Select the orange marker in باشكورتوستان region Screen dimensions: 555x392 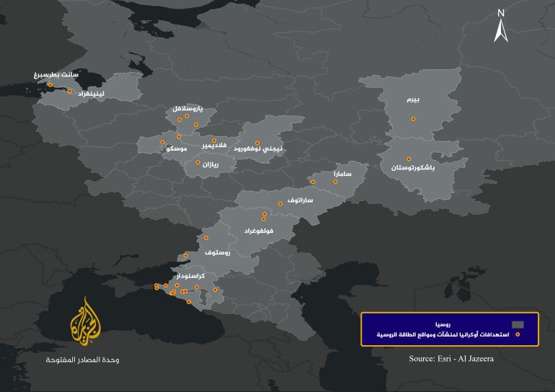pos(409,159)
